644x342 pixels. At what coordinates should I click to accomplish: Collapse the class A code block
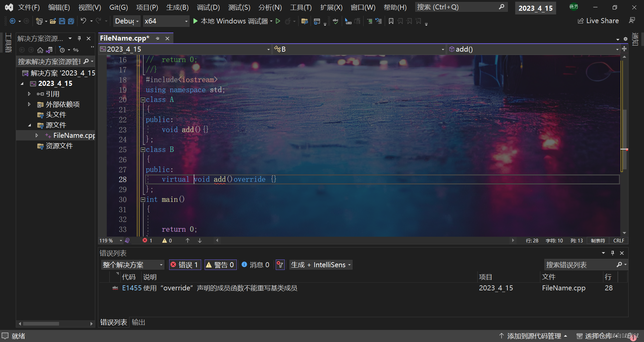143,100
